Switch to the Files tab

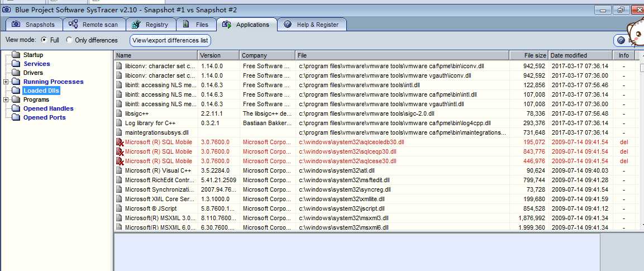point(196,25)
